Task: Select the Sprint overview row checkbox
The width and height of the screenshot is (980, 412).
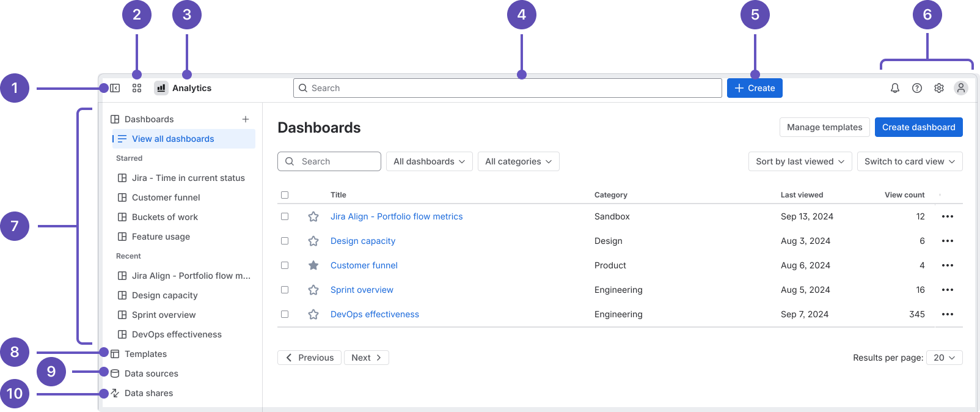Action: (285, 290)
